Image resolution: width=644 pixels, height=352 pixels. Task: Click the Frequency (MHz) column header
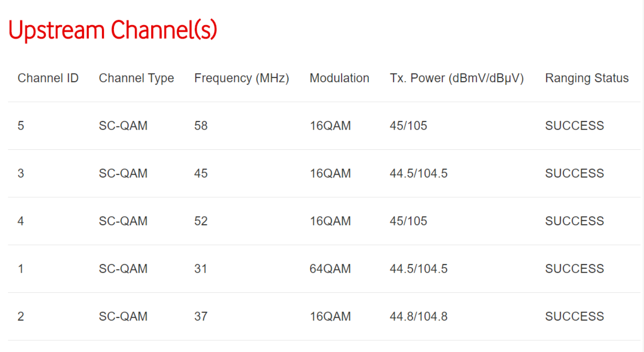[x=241, y=78]
